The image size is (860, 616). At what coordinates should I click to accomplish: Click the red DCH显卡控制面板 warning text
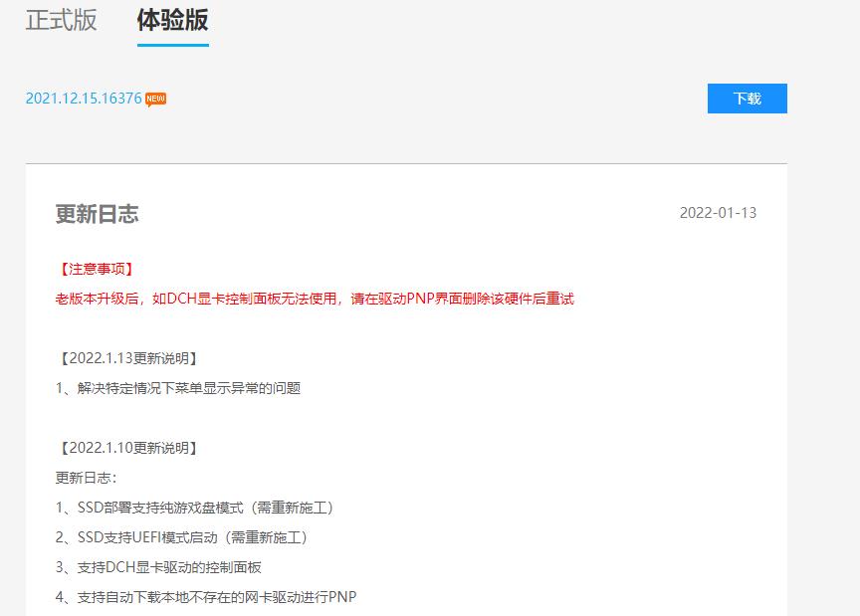tap(315, 299)
